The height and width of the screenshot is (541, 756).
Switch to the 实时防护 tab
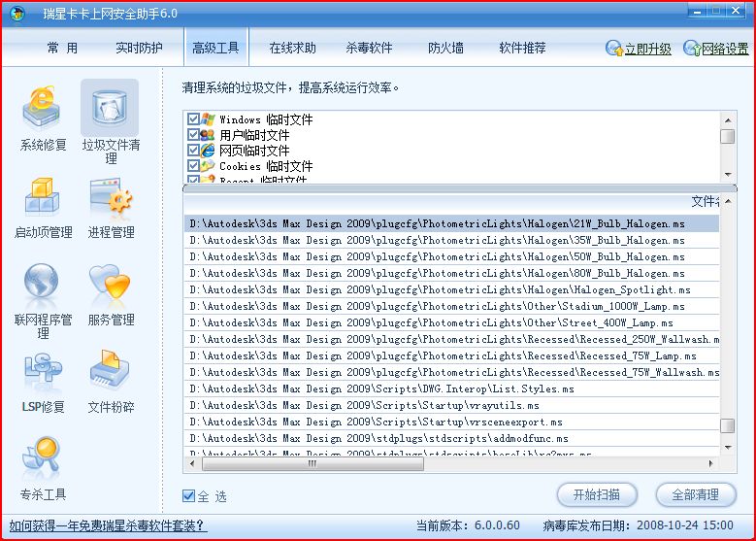(x=139, y=48)
